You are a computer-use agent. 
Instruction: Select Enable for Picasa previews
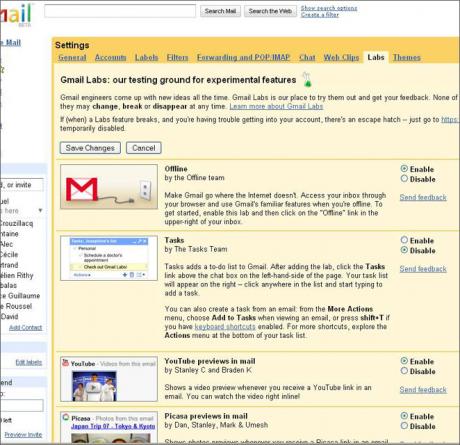404,416
